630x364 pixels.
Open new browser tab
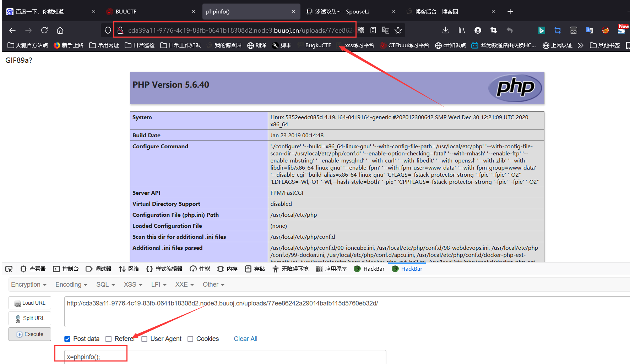(x=510, y=12)
